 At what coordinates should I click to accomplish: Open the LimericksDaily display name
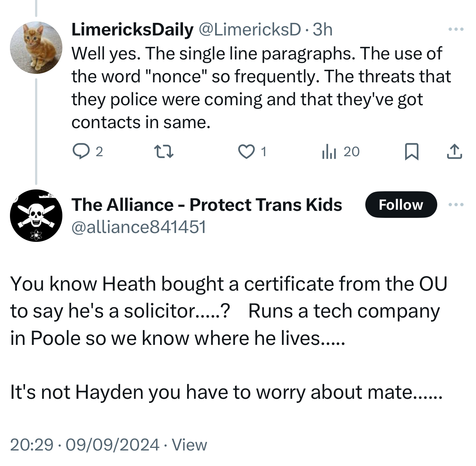point(132,30)
